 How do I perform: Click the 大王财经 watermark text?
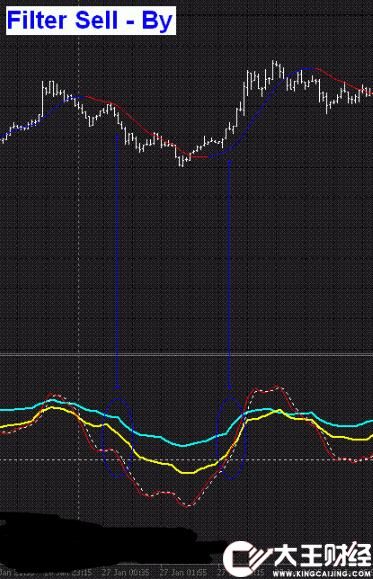322,555
